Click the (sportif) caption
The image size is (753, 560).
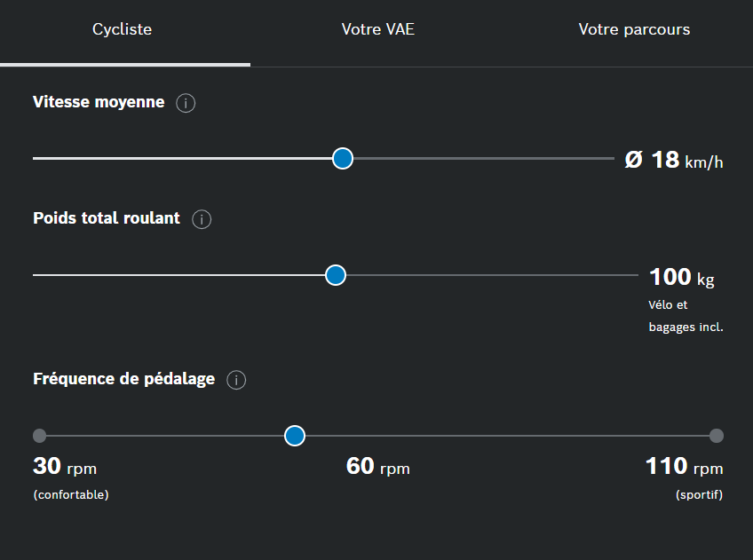point(699,494)
